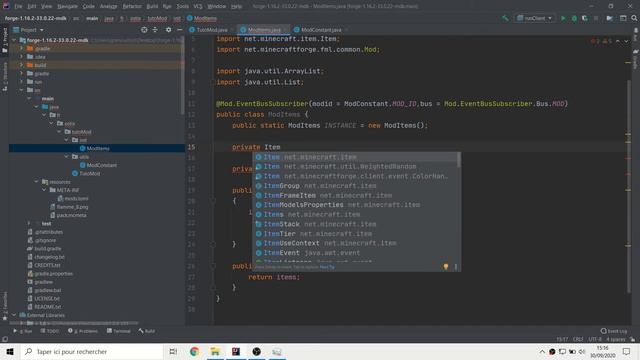Hide the Project panel with minus icon
640x360 pixels.
click(x=180, y=30)
